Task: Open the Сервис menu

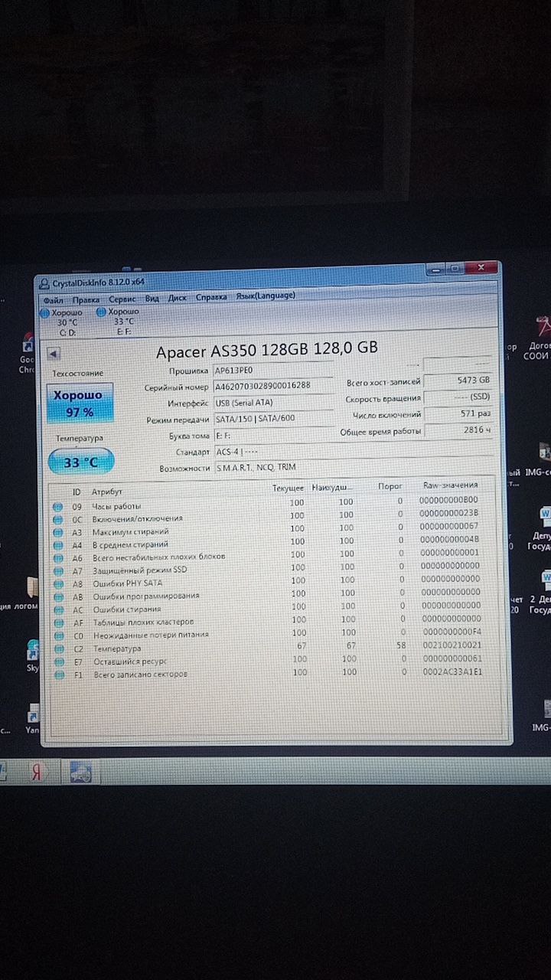Action: pyautogui.click(x=122, y=298)
